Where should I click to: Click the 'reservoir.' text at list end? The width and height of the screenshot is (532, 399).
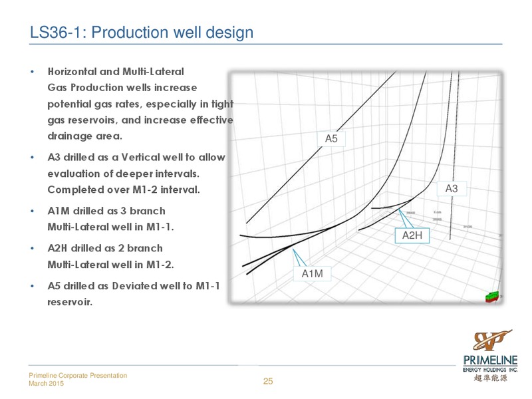[x=70, y=302]
